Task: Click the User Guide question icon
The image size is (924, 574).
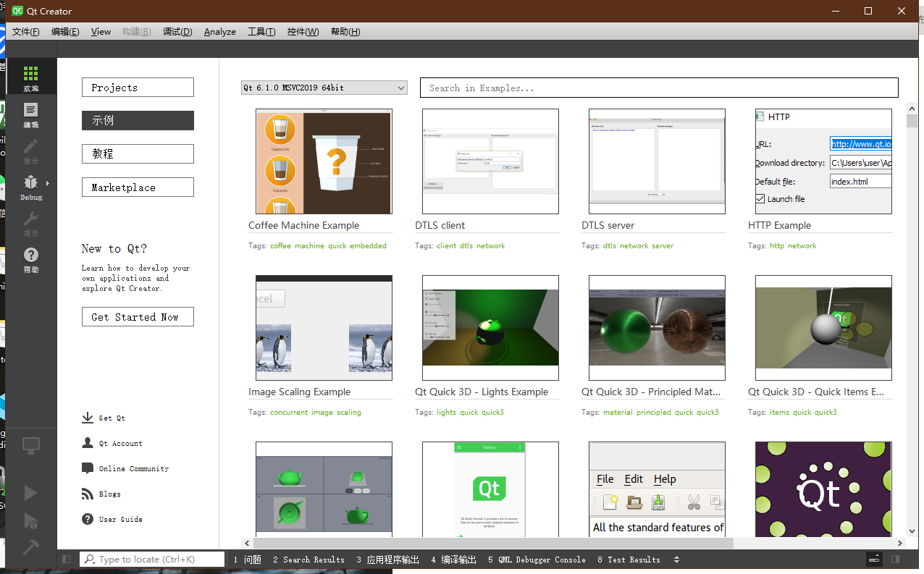Action: 88,519
